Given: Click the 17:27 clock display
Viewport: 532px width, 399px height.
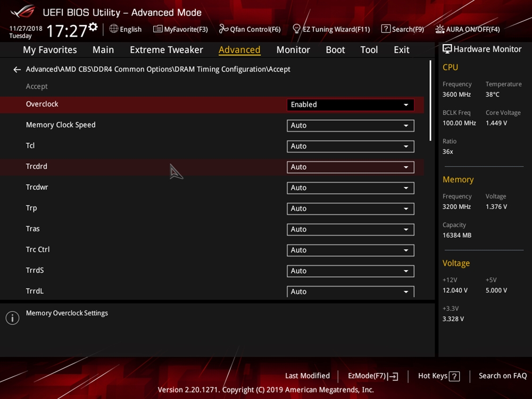Looking at the screenshot, I should coord(66,31).
